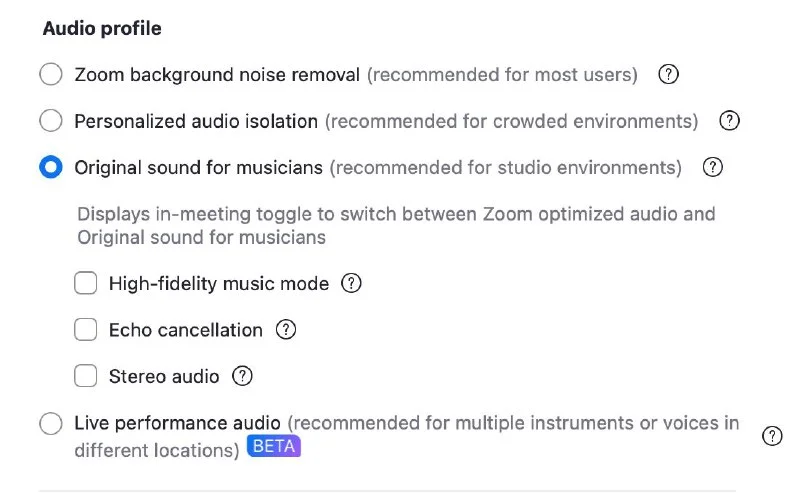Click the Echo cancellation help icon
800x499 pixels.
[x=286, y=329]
